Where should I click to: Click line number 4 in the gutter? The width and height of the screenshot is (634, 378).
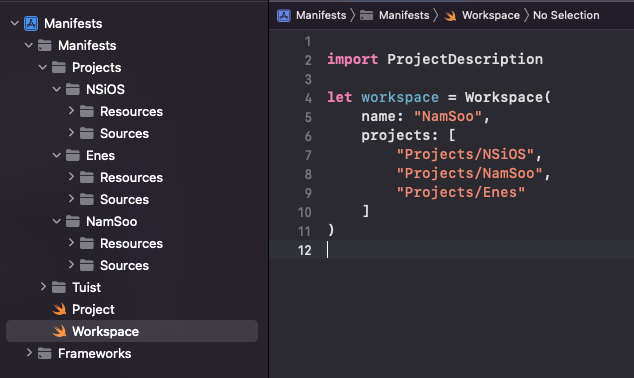click(308, 98)
